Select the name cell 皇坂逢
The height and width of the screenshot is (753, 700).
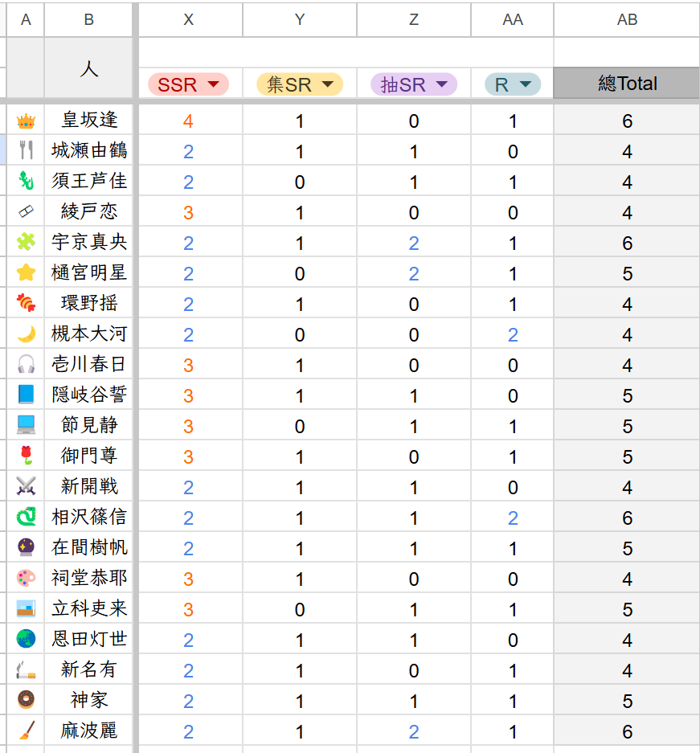click(88, 120)
